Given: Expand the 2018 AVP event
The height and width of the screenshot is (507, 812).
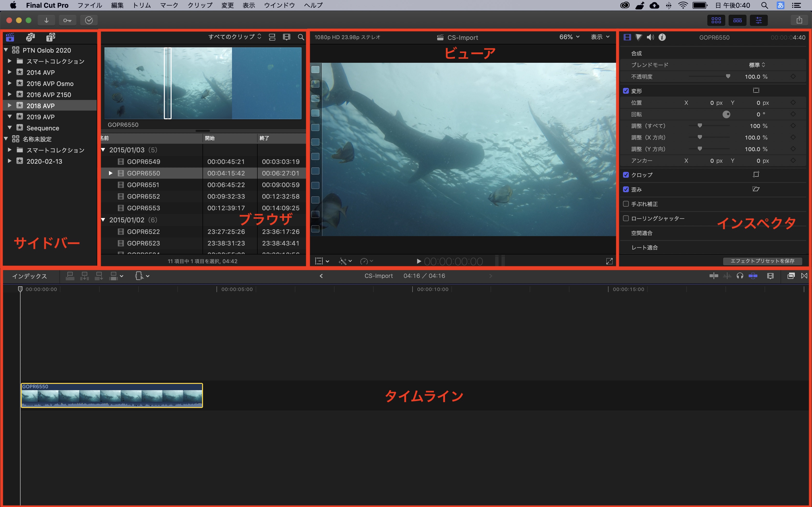Looking at the screenshot, I should tap(10, 106).
